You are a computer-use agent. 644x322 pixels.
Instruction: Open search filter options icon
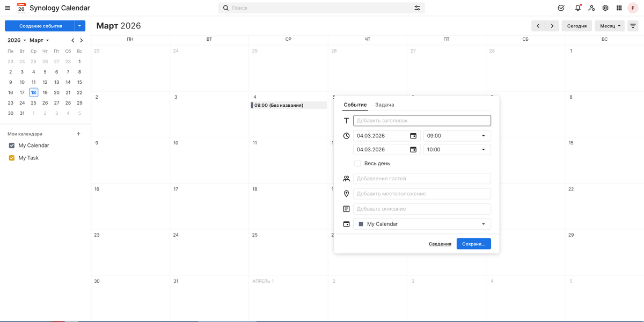point(417,8)
